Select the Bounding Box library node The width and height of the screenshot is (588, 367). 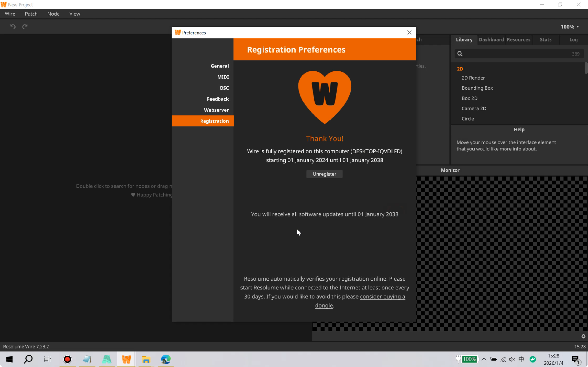click(x=477, y=88)
